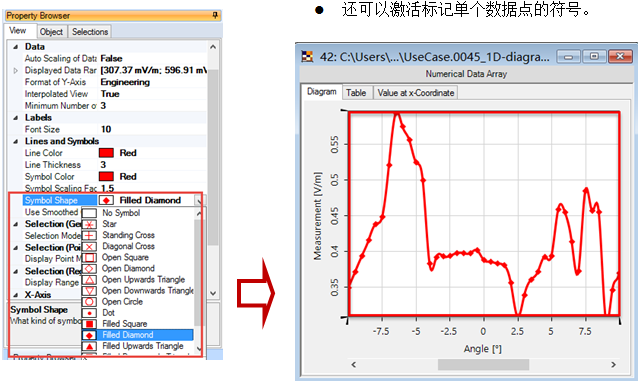Select the Standing Cross symbol icon
Screen dimensions: 642x387
pyautogui.click(x=89, y=235)
